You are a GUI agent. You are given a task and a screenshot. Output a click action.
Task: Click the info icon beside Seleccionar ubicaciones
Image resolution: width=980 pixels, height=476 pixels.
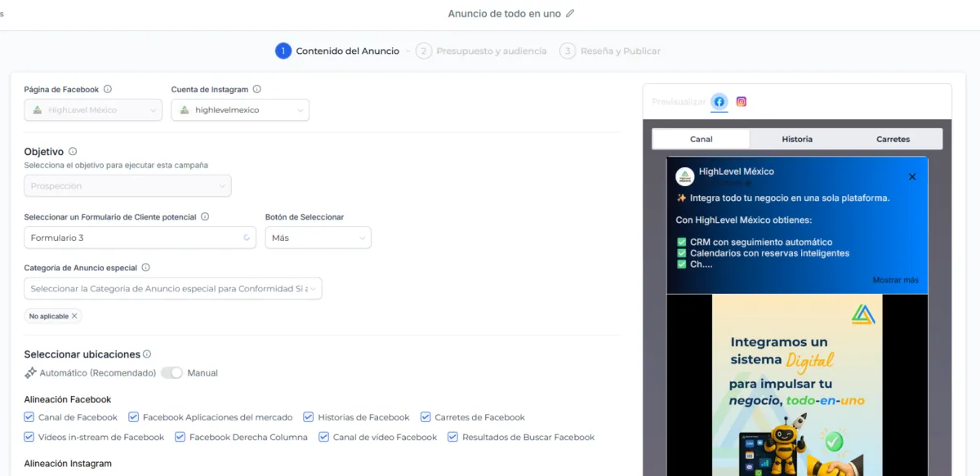pos(147,354)
